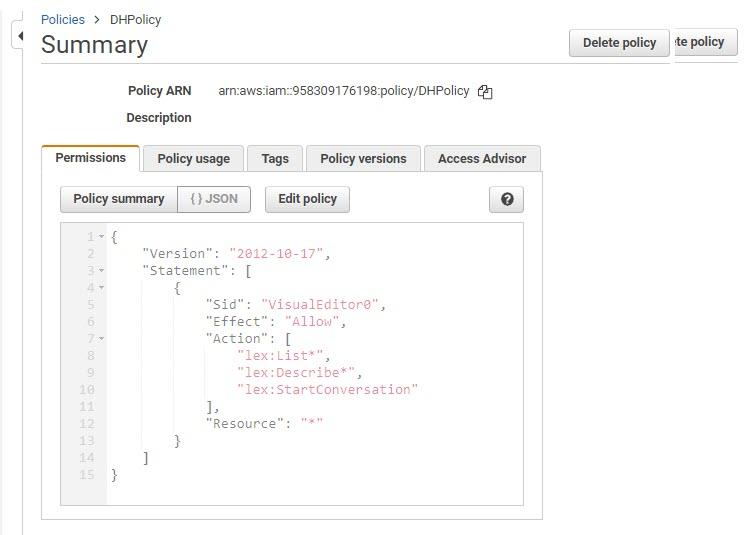Collapse the statement object at line 4
745x535 pixels.
click(x=101, y=288)
